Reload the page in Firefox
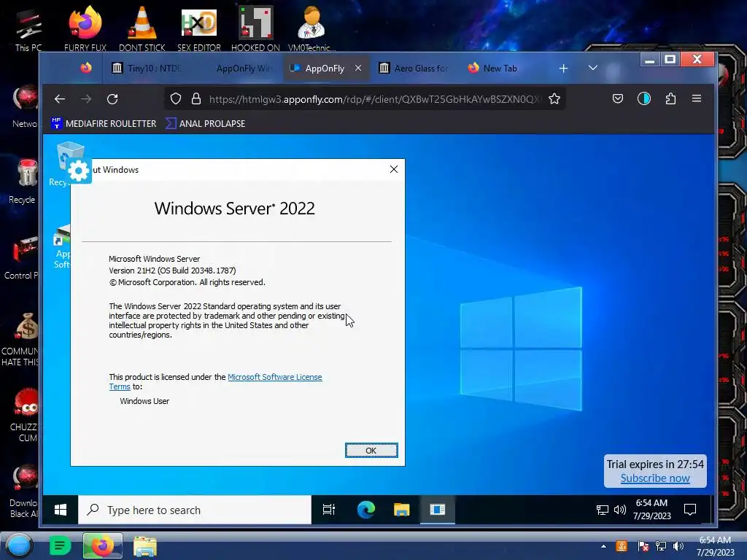Screen dimensions: 747x560 pyautogui.click(x=112, y=99)
